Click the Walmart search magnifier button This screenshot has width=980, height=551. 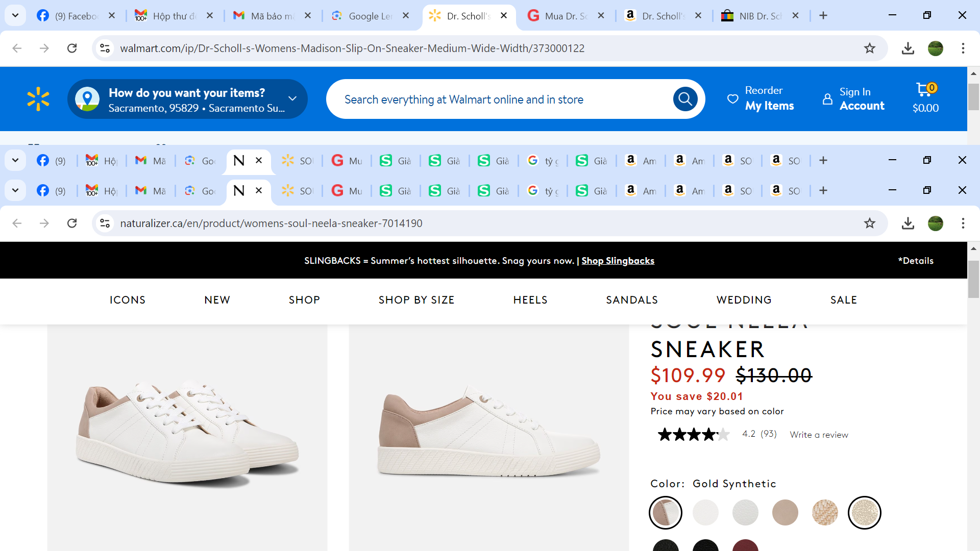click(685, 99)
